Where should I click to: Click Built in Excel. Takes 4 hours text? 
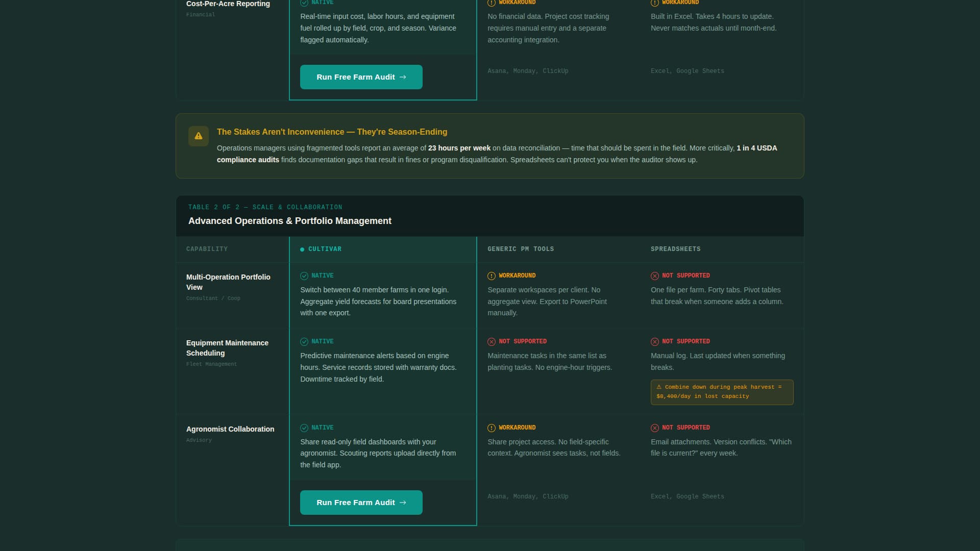(x=714, y=22)
